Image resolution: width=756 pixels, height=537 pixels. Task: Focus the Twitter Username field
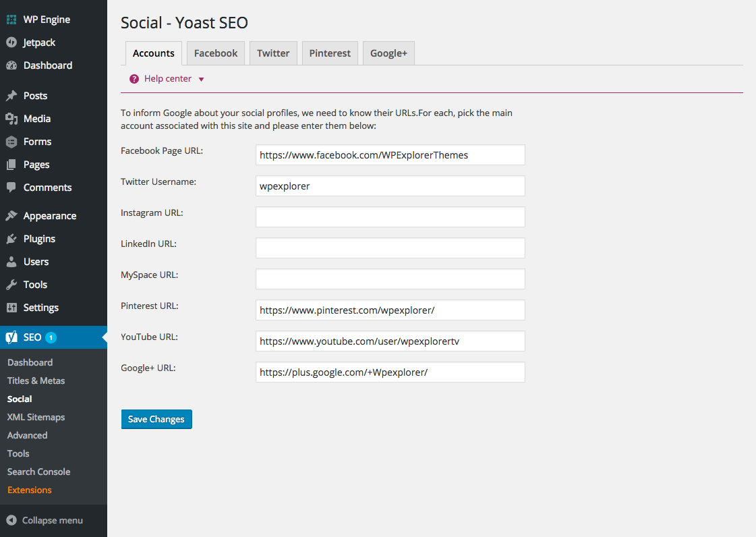(390, 186)
